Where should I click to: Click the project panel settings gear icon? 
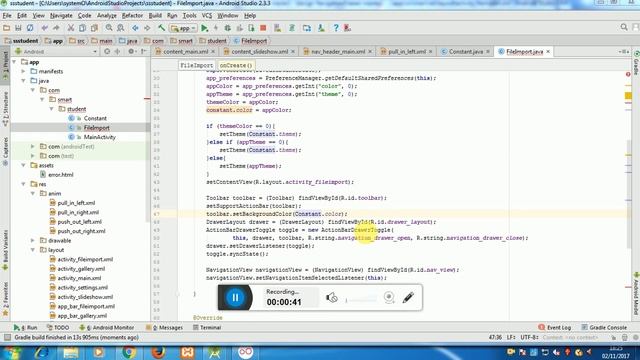point(131,51)
